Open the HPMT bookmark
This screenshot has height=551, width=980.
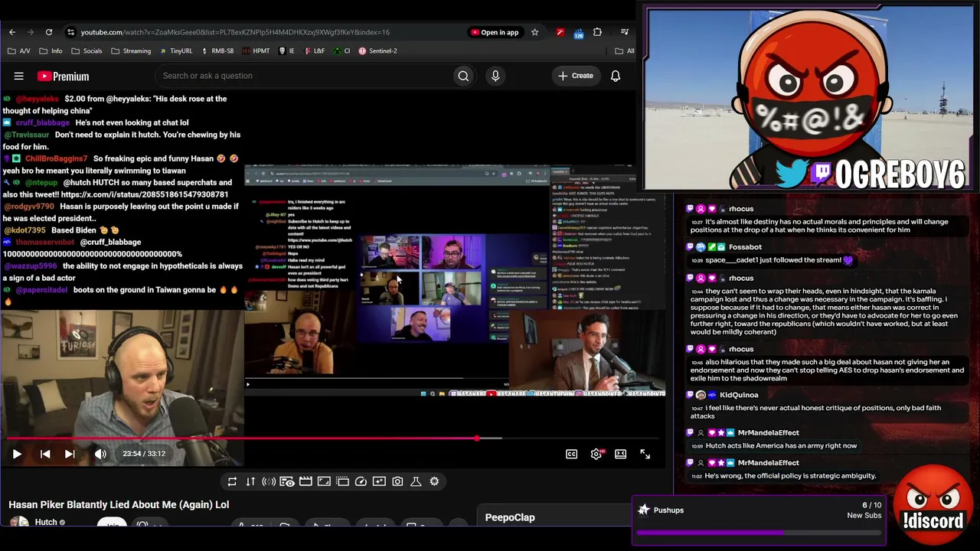256,51
